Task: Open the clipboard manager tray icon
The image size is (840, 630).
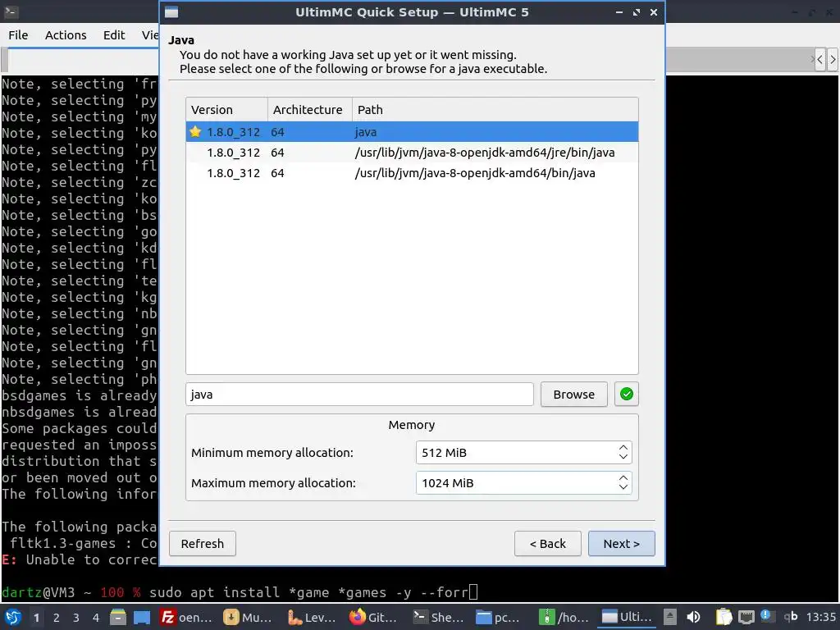Action: [724, 618]
